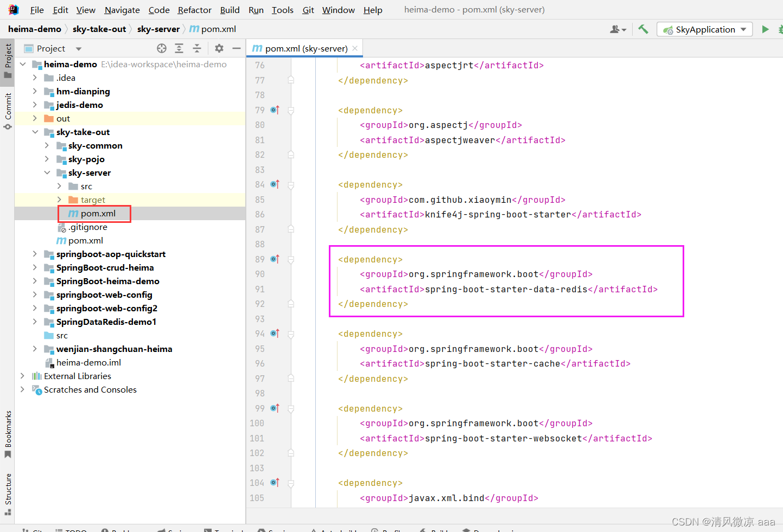Image resolution: width=783 pixels, height=532 pixels.
Task: Click gutter icon at line 89
Action: click(275, 259)
